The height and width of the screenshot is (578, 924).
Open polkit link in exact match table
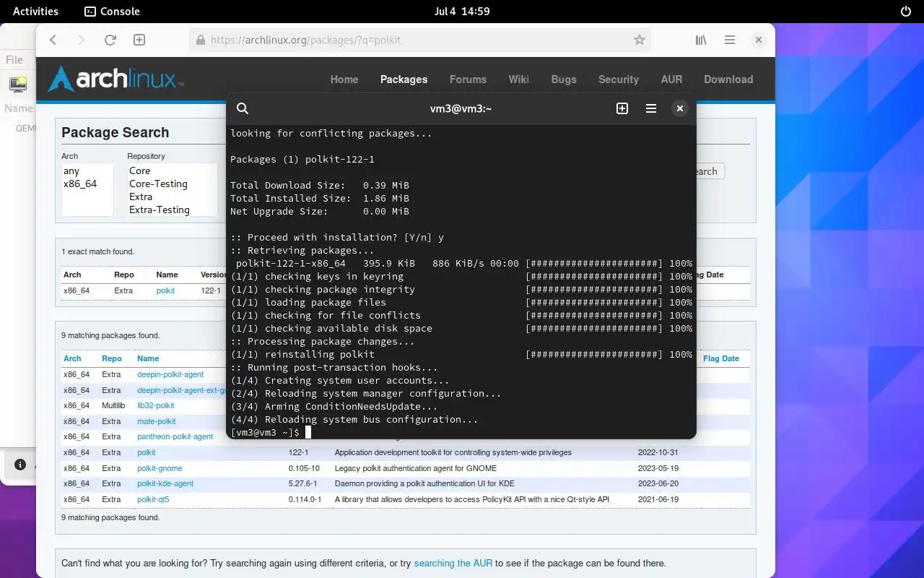point(165,290)
